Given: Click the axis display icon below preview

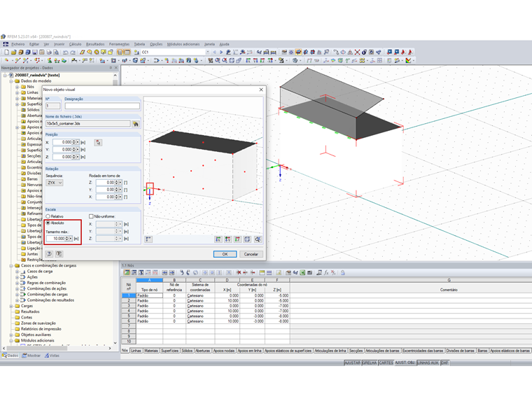Looking at the screenshot, I should coord(148,239).
